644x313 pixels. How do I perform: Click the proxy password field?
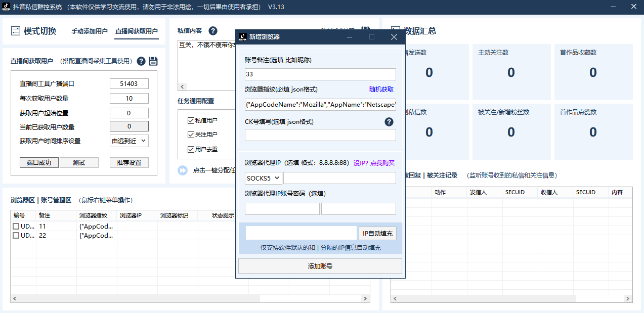click(x=359, y=209)
